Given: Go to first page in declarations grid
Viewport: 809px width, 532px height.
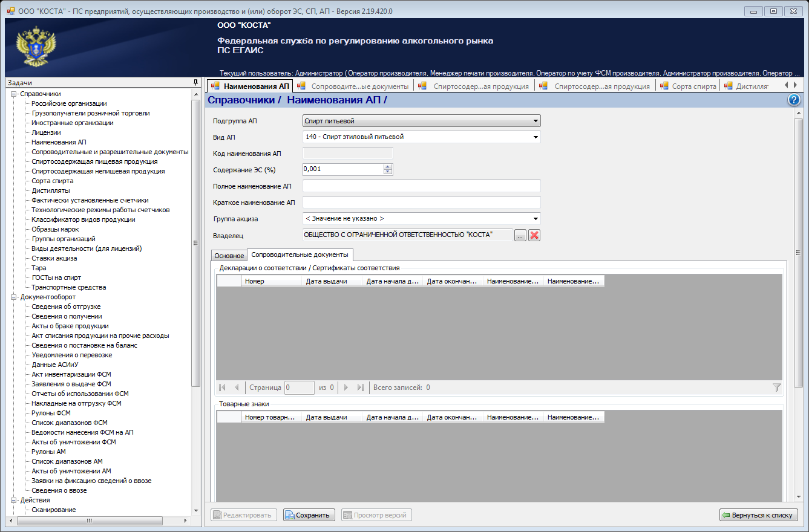Looking at the screenshot, I should click(223, 388).
